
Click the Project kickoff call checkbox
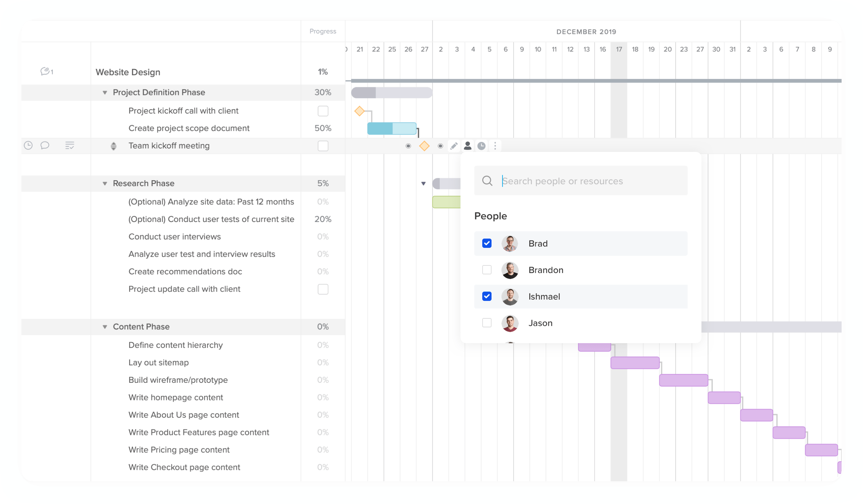(x=323, y=110)
